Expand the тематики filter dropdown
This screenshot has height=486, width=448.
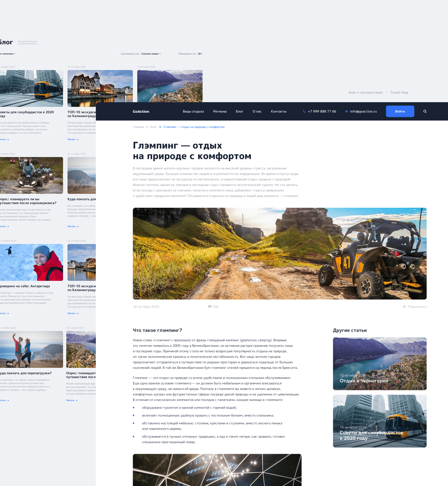8,54
